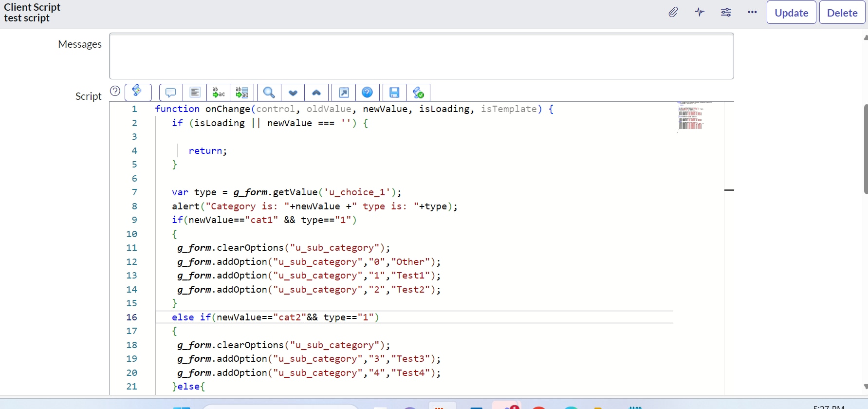
Task: Open the activity stream icon
Action: tap(700, 13)
